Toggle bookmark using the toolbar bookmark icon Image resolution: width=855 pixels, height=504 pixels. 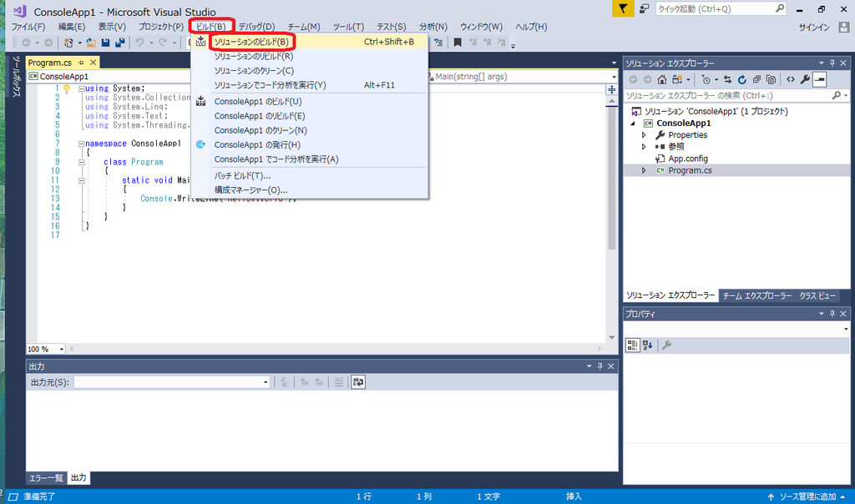coord(458,43)
